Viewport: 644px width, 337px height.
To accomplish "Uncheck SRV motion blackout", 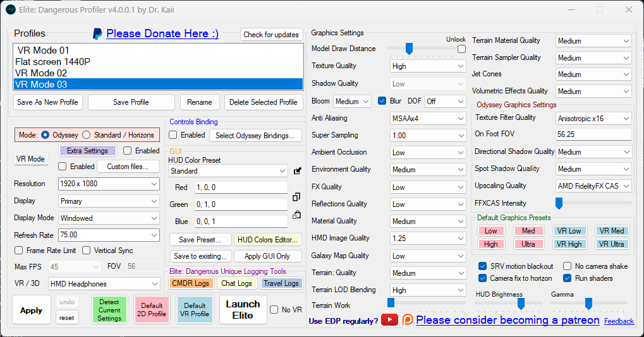I will click(483, 266).
